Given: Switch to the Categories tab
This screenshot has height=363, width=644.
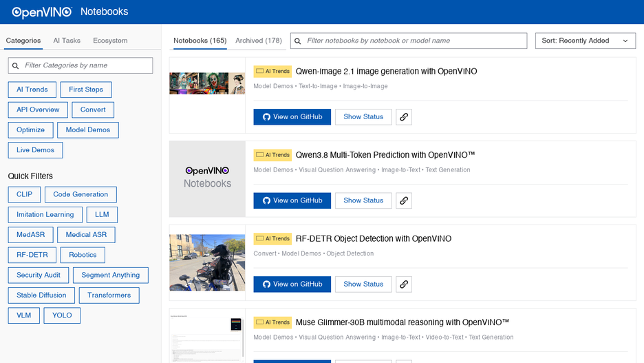Looking at the screenshot, I should coord(23,41).
